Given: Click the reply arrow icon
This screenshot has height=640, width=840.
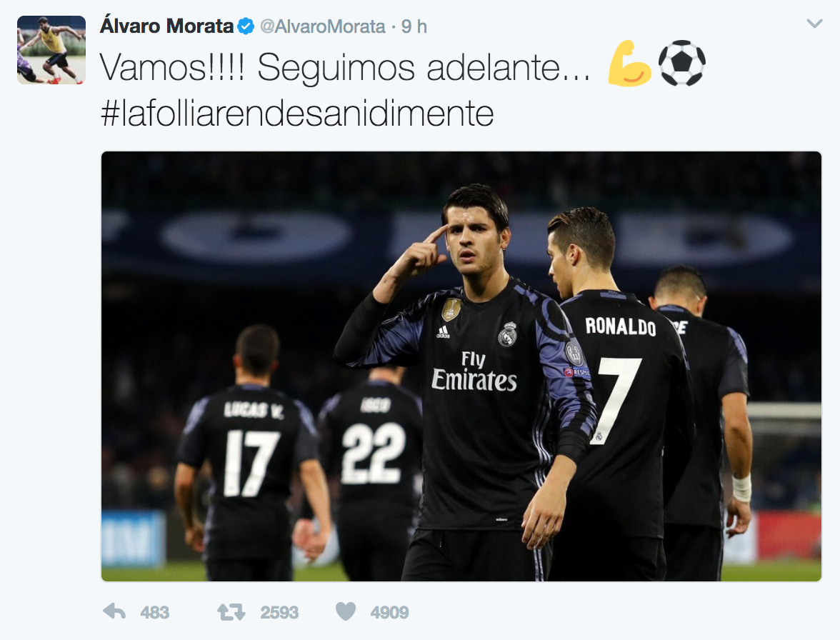Looking at the screenshot, I should coord(114,611).
